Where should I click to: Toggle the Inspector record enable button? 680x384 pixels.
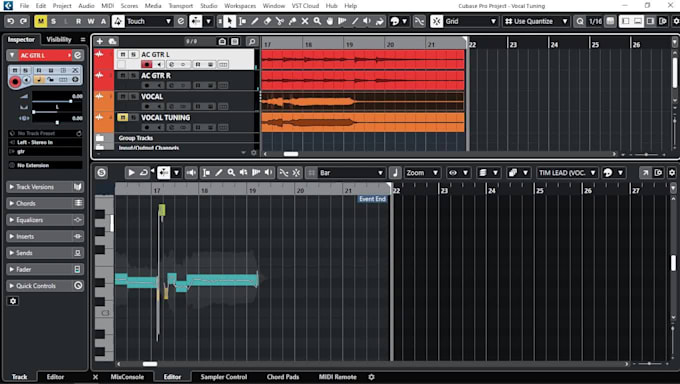coord(15,81)
